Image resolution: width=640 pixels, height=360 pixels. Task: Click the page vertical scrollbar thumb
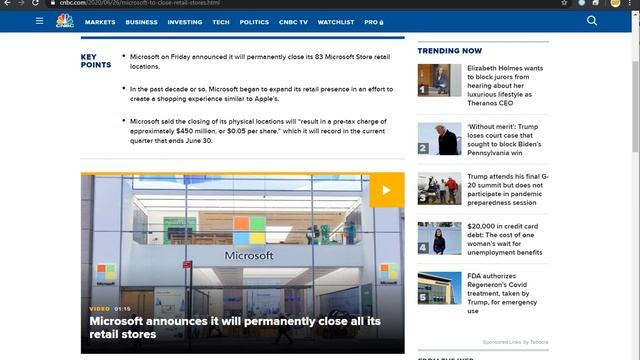pos(636,106)
